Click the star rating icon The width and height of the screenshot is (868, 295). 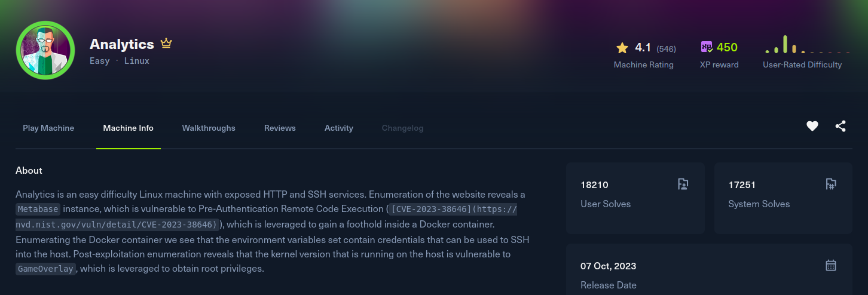click(x=622, y=47)
